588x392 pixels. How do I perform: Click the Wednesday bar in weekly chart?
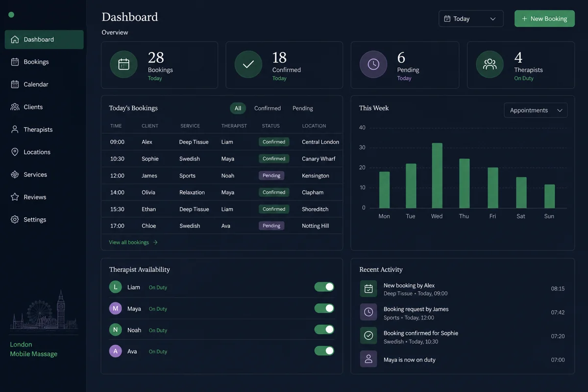coord(437,175)
